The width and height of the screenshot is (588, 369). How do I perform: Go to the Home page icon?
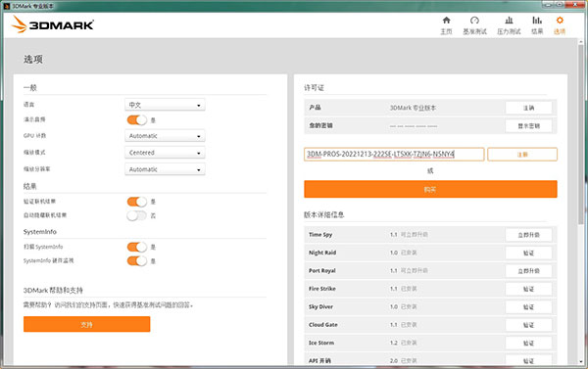446,21
